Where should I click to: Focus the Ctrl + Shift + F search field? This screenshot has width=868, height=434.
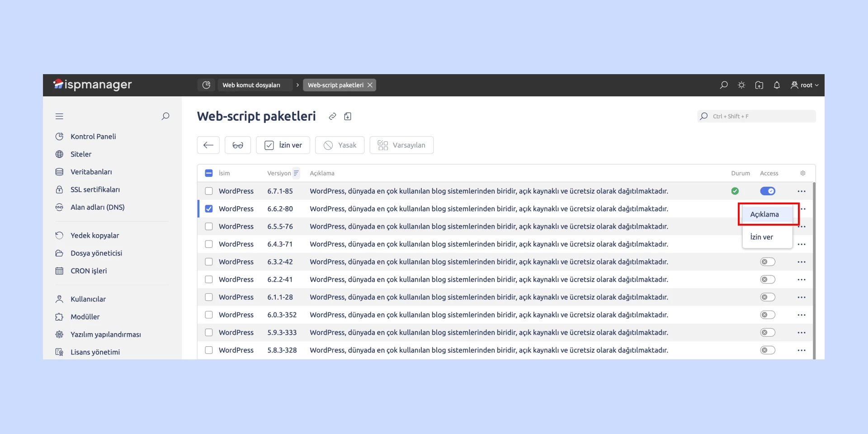coord(756,116)
